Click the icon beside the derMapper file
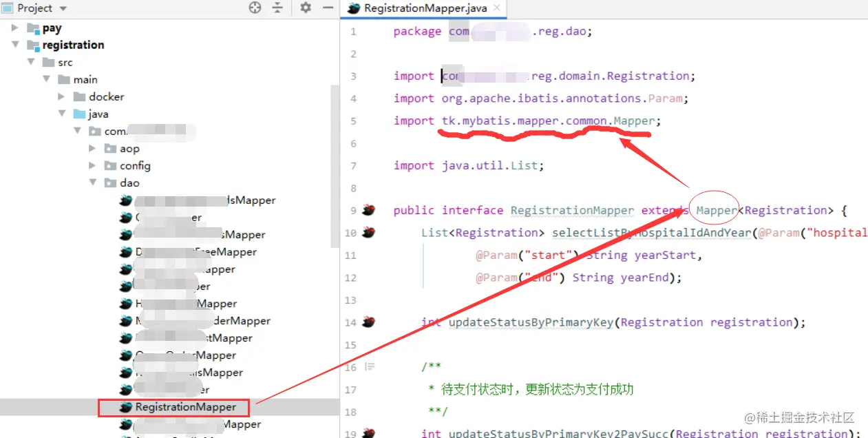 click(125, 321)
